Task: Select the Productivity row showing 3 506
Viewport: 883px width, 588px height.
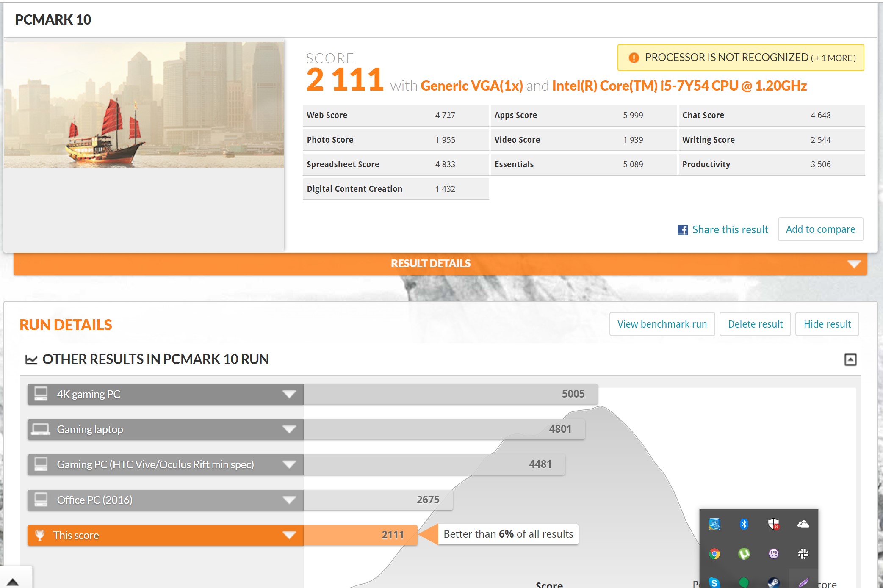Action: (x=772, y=164)
